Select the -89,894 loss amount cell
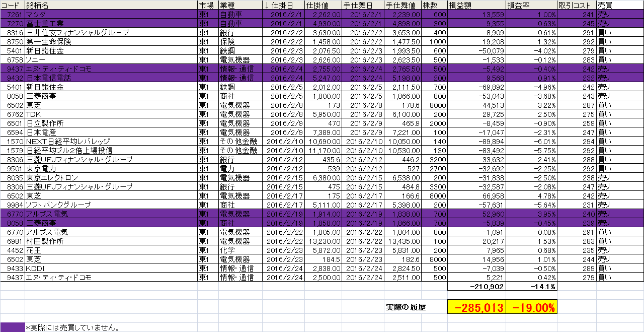 (476, 141)
